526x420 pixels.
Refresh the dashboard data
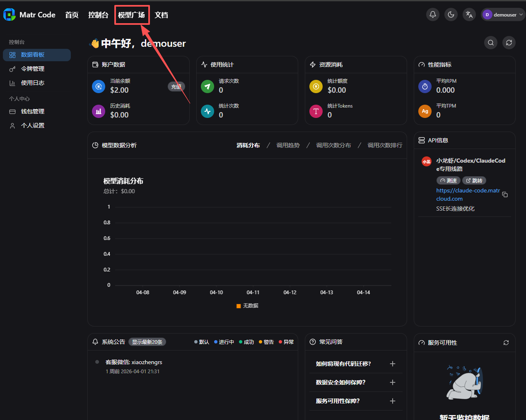(x=509, y=43)
